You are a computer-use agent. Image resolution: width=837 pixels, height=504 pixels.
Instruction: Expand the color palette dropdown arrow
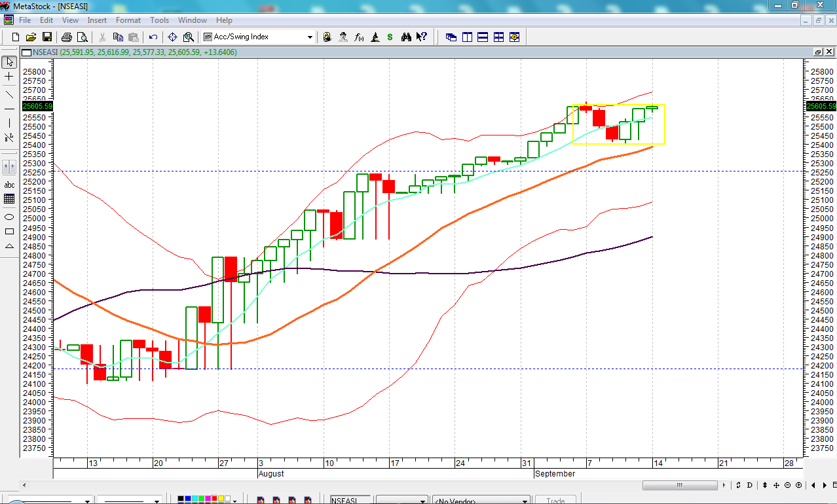point(235,501)
